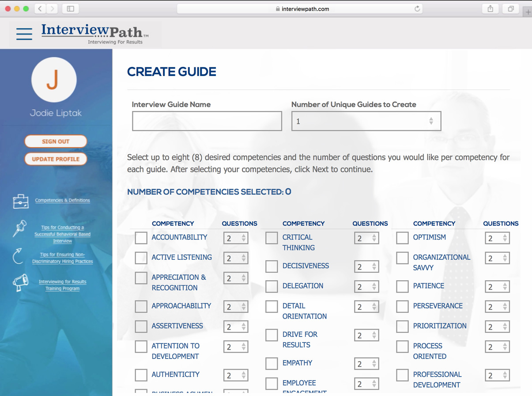Click the Update Profile button

tap(56, 159)
